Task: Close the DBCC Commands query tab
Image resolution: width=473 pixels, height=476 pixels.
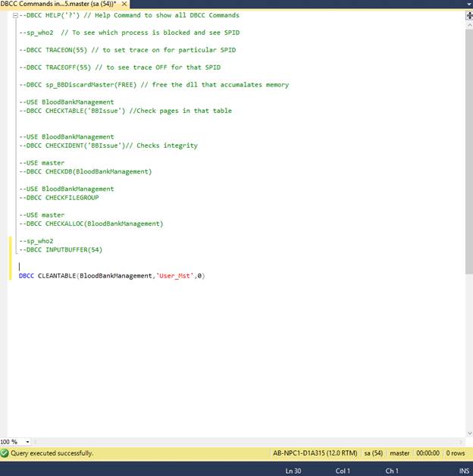Action: click(x=124, y=5)
